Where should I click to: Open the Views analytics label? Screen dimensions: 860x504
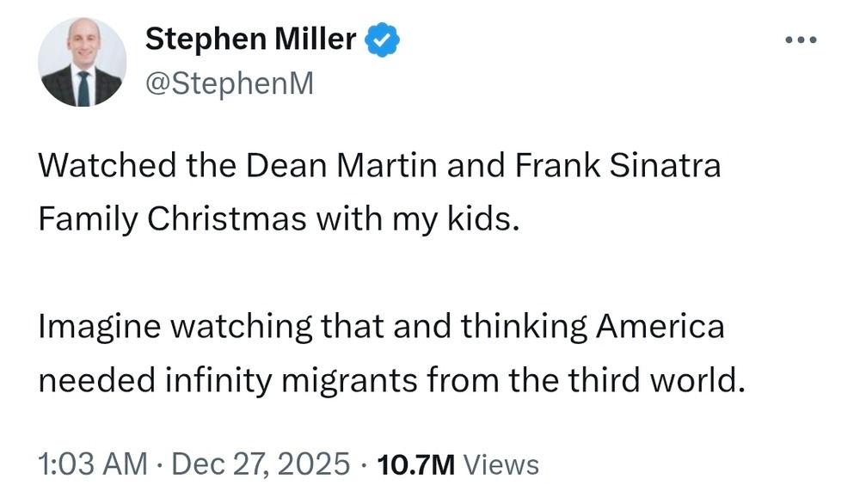[x=501, y=464]
